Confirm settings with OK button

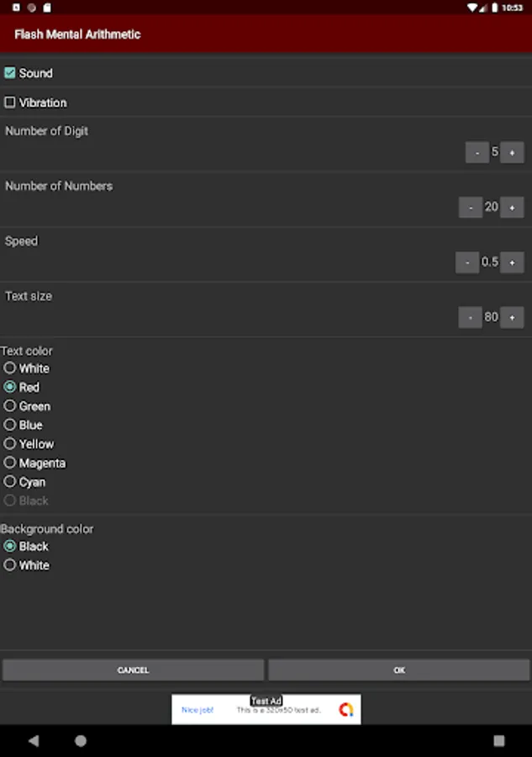399,670
